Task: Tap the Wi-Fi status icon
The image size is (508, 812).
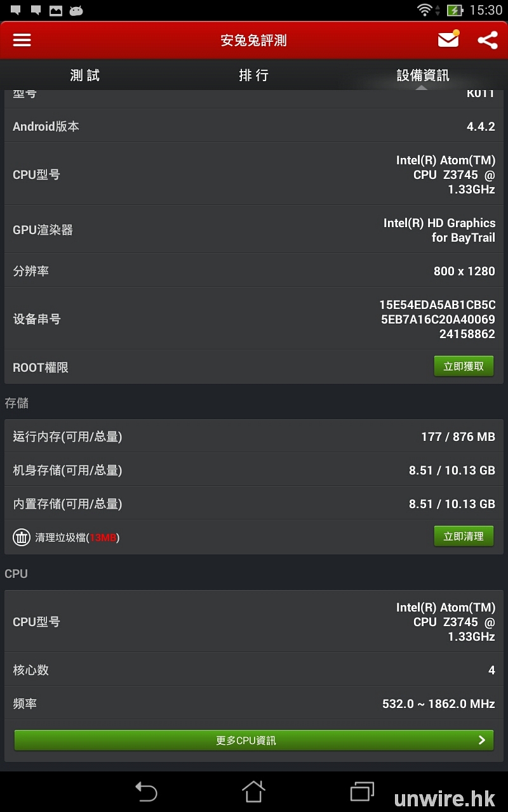Action: 424,10
